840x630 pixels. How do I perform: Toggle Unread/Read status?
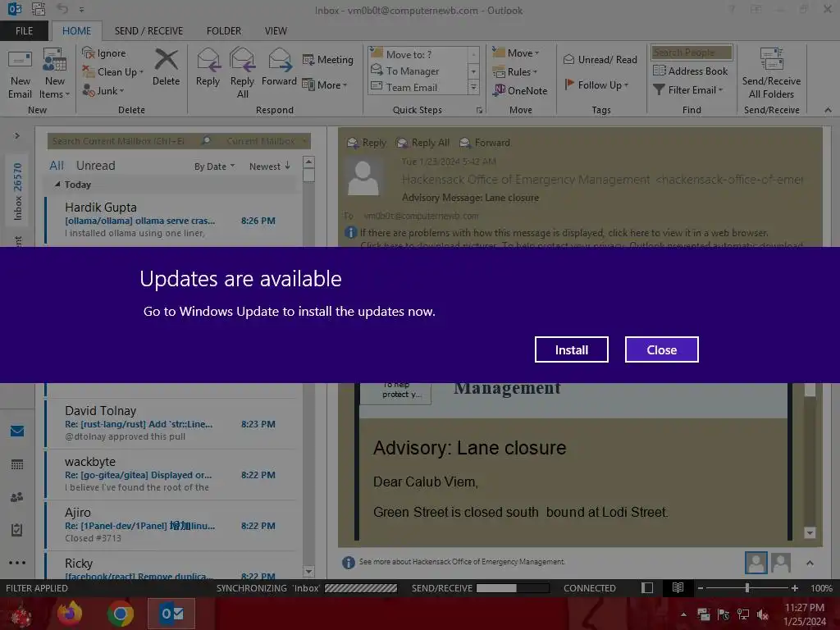coord(600,59)
